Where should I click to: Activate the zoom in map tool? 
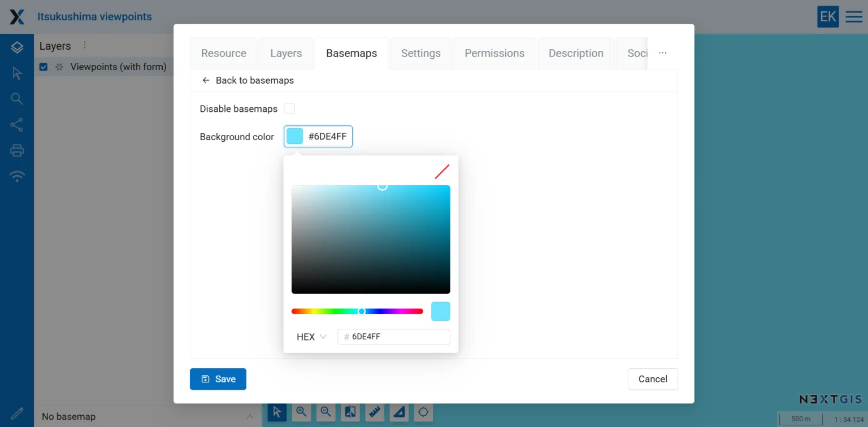point(301,412)
